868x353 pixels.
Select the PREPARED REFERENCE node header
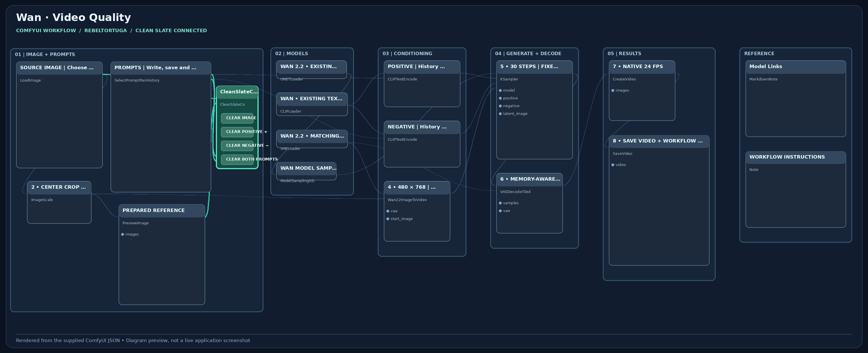point(162,211)
